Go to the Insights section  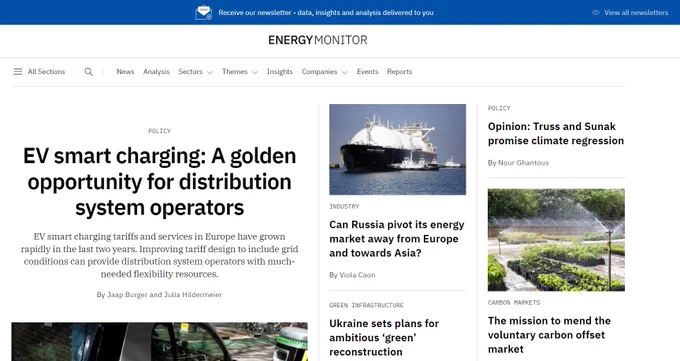click(280, 72)
